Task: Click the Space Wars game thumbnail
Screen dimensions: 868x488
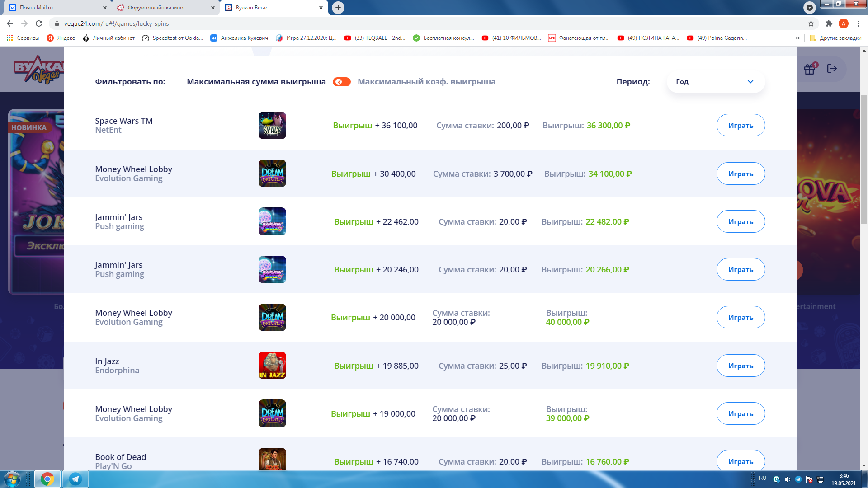Action: coord(272,126)
